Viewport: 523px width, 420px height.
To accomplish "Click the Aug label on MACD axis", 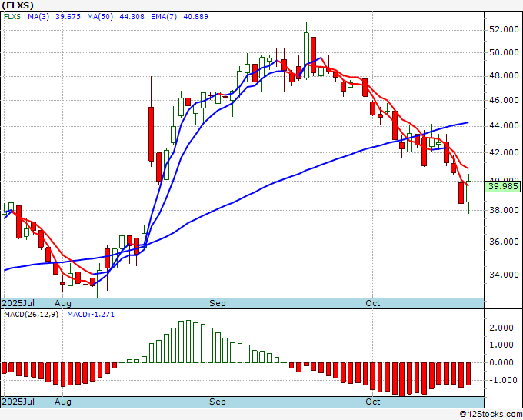I will (x=63, y=402).
